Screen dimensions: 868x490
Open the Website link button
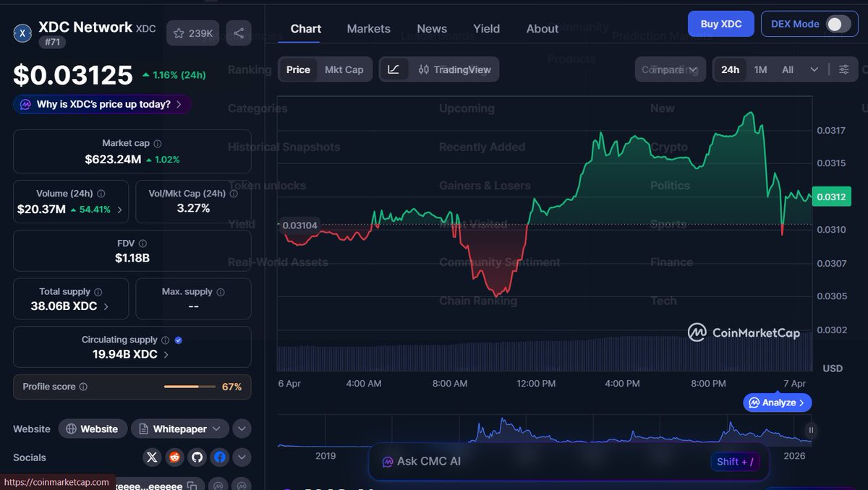[x=93, y=429]
